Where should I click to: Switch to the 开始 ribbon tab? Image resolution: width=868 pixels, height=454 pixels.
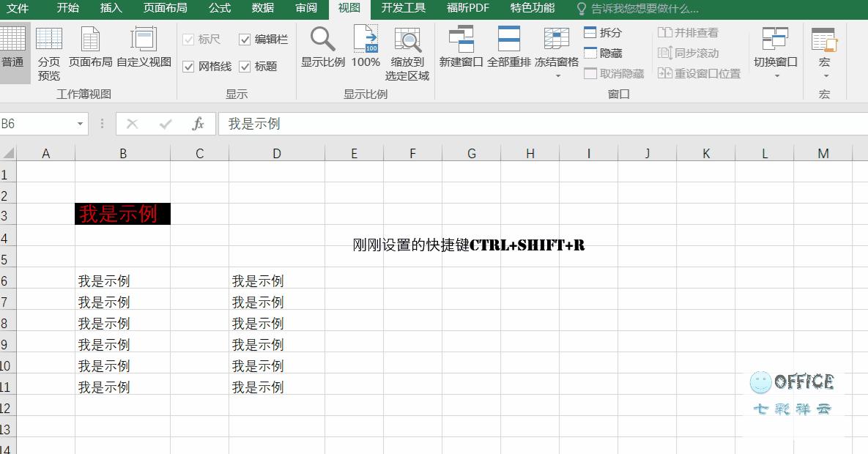[x=66, y=10]
